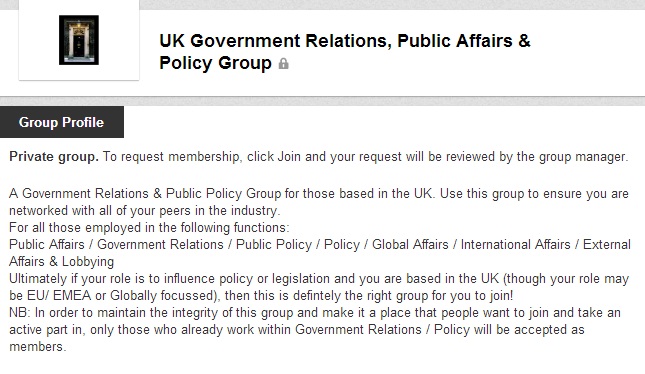645x374 pixels.
Task: Click the Downing Street door group logo
Action: [x=79, y=40]
